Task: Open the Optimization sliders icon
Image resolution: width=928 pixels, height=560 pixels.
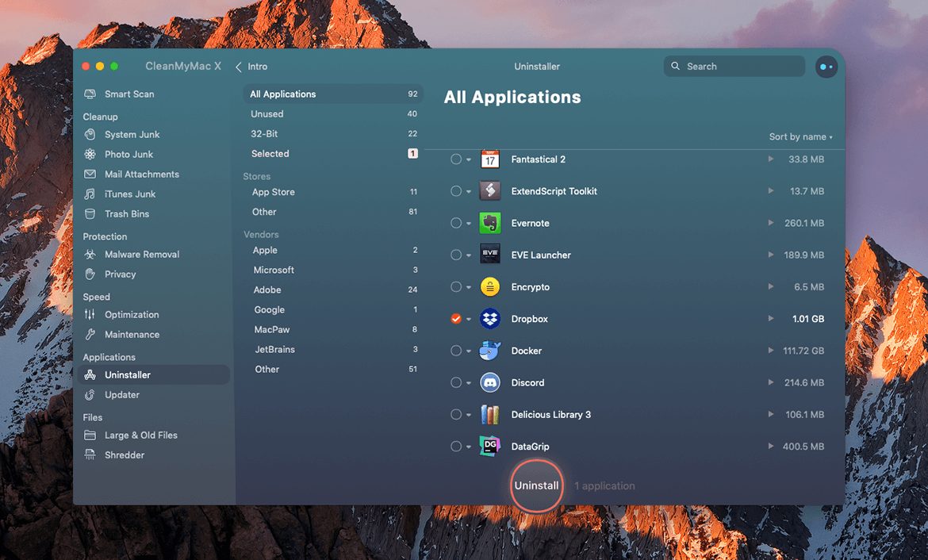Action: point(90,314)
